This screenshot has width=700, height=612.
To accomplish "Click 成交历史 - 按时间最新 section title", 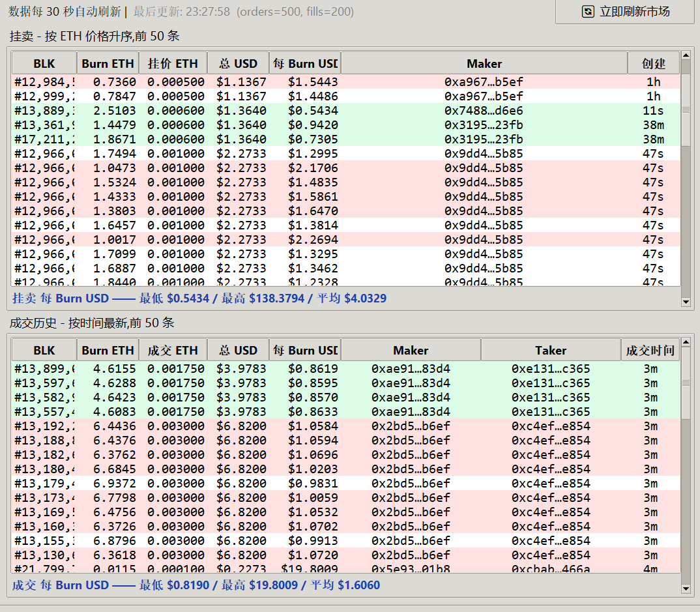I will (x=92, y=323).
